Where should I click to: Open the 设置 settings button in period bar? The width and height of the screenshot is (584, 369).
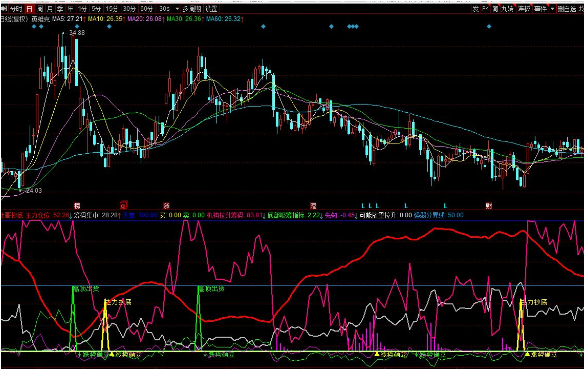[212, 9]
